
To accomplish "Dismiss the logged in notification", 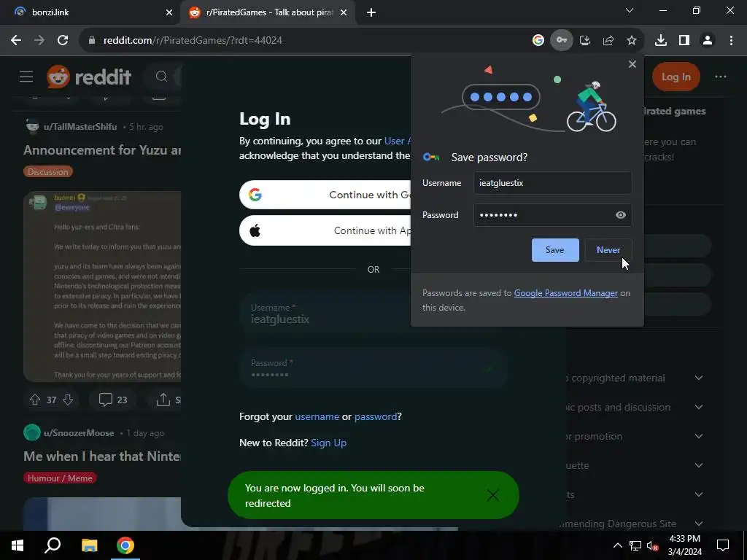I will 493,495.
